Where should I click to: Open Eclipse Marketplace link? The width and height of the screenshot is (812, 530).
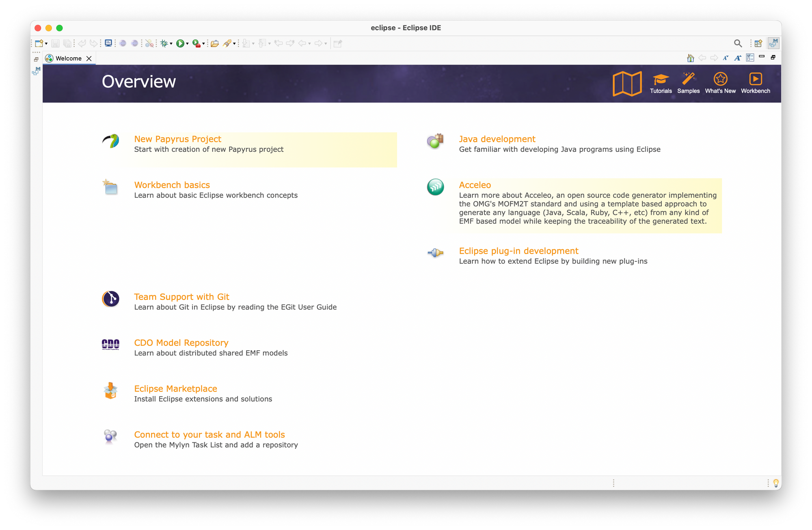(175, 389)
